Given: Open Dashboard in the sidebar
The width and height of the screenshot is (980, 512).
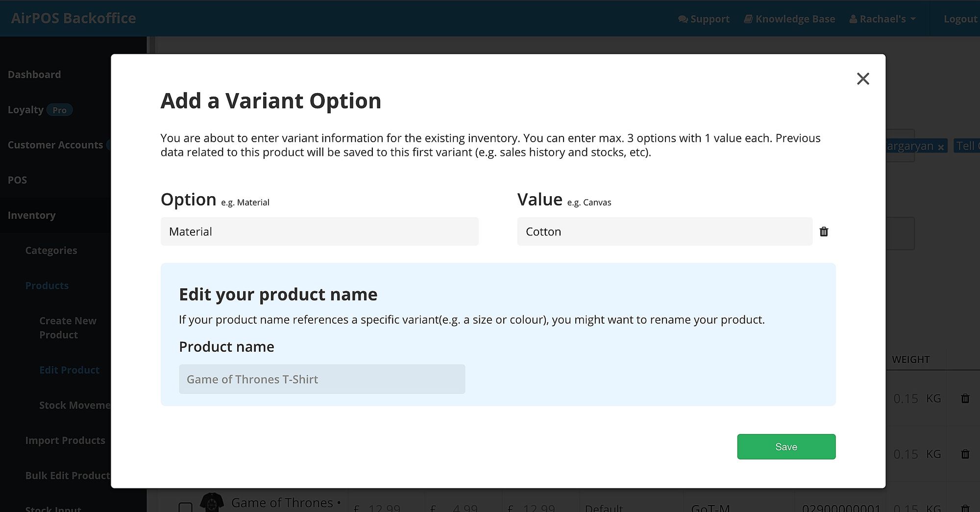Looking at the screenshot, I should point(34,75).
